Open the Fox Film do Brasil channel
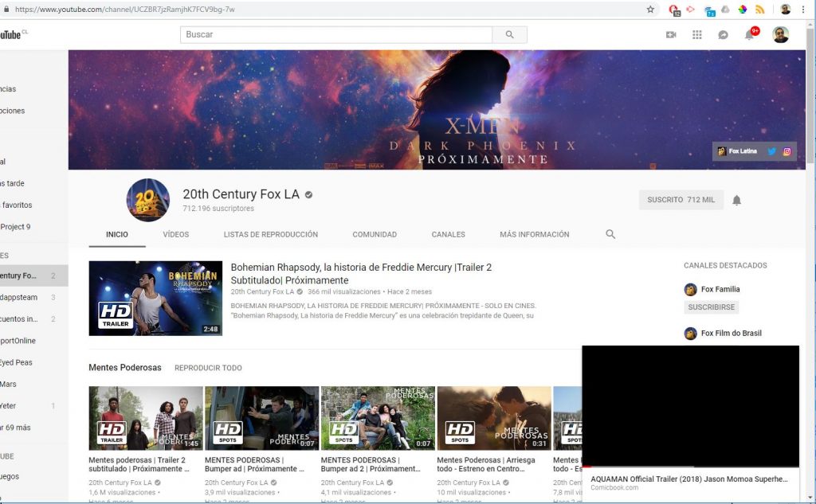816x504 pixels. coord(732,334)
